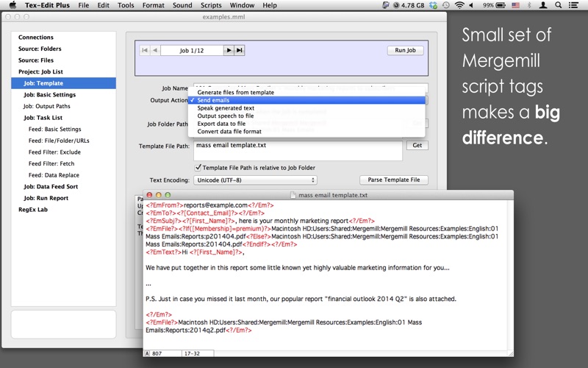Click the US flag input source icon
This screenshot has width=588, height=368.
click(x=516, y=5)
